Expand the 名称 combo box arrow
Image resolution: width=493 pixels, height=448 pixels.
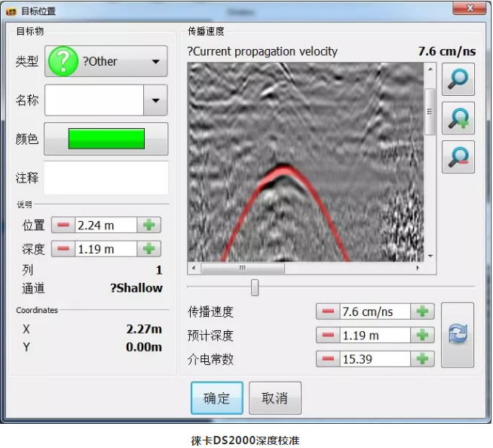(x=155, y=100)
